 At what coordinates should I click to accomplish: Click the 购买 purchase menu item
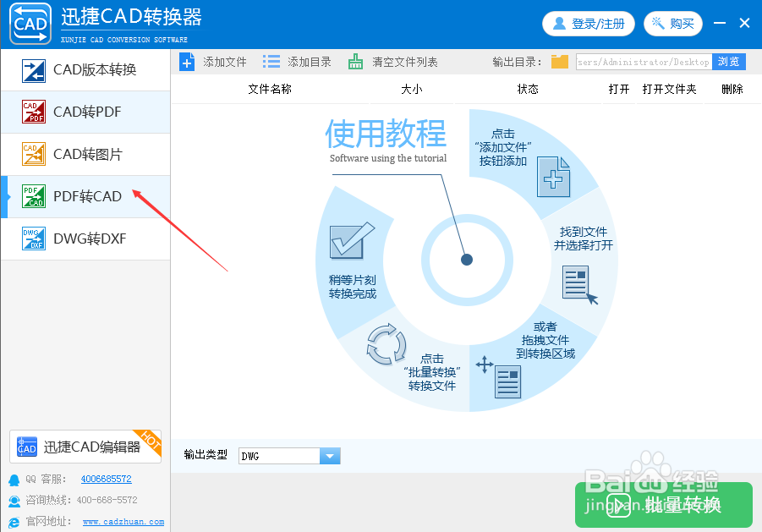[x=672, y=23]
